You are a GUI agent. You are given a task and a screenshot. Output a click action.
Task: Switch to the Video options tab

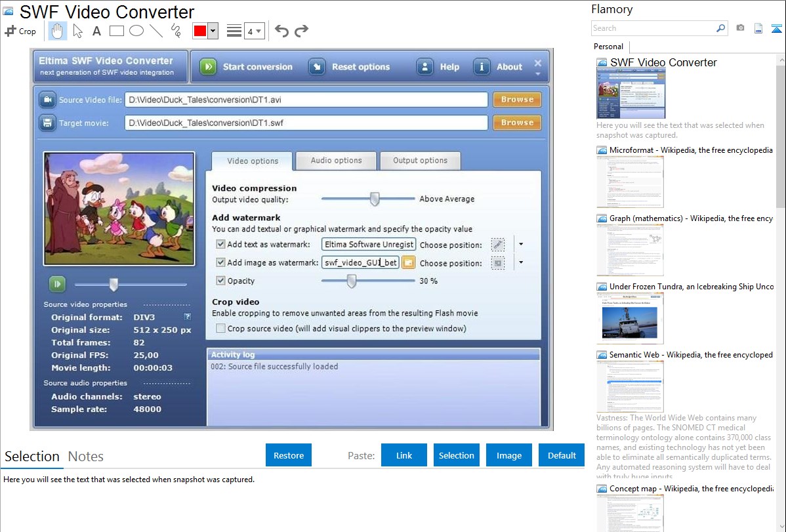pos(252,161)
